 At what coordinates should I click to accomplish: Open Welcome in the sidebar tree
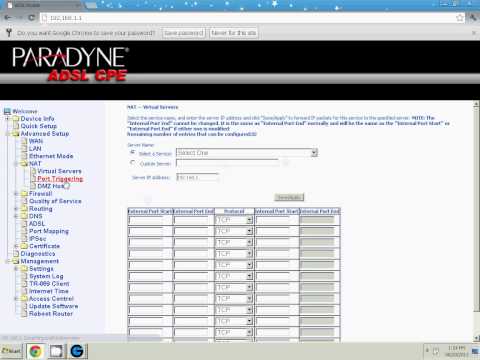tap(25, 111)
